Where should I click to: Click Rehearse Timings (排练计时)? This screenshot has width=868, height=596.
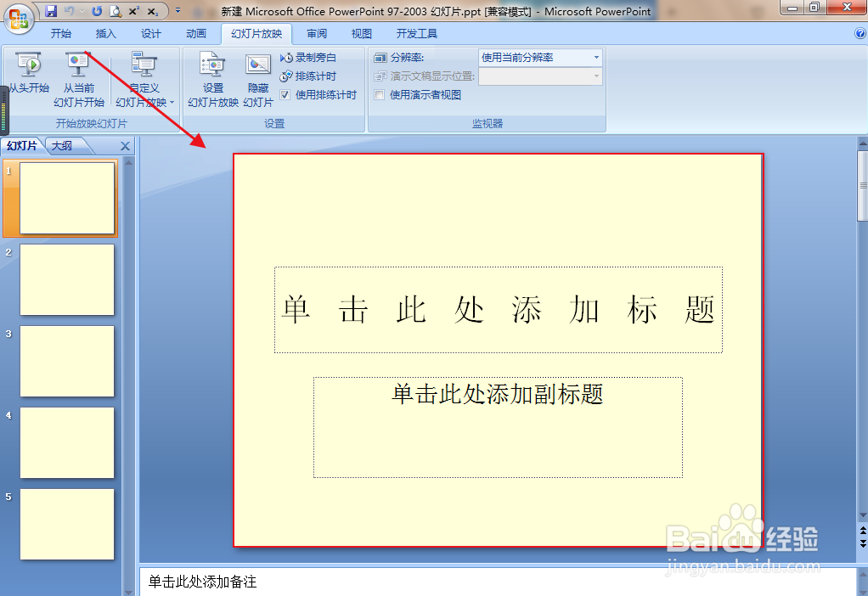pyautogui.click(x=307, y=76)
